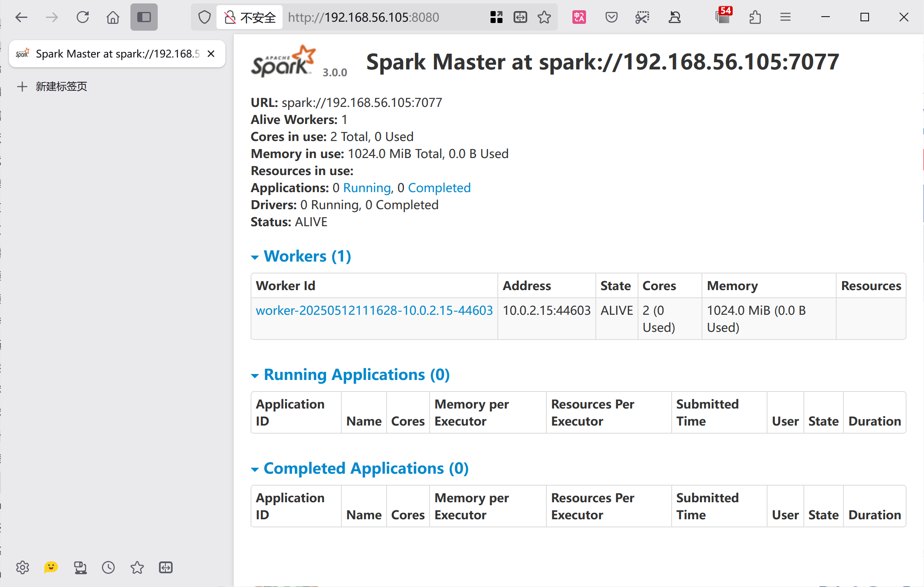Click the not secure lock indicator
Image resolution: width=924 pixels, height=587 pixels.
pyautogui.click(x=250, y=17)
